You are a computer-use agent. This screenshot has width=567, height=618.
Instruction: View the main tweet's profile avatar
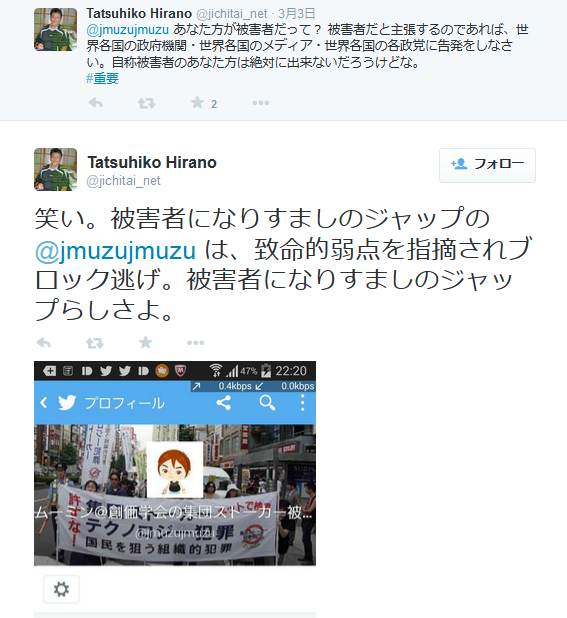(55, 169)
